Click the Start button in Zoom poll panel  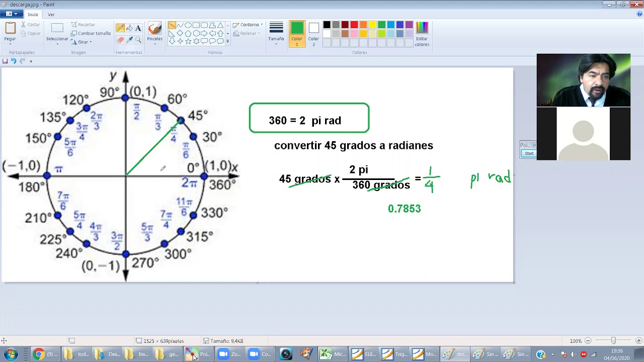pyautogui.click(x=529, y=153)
